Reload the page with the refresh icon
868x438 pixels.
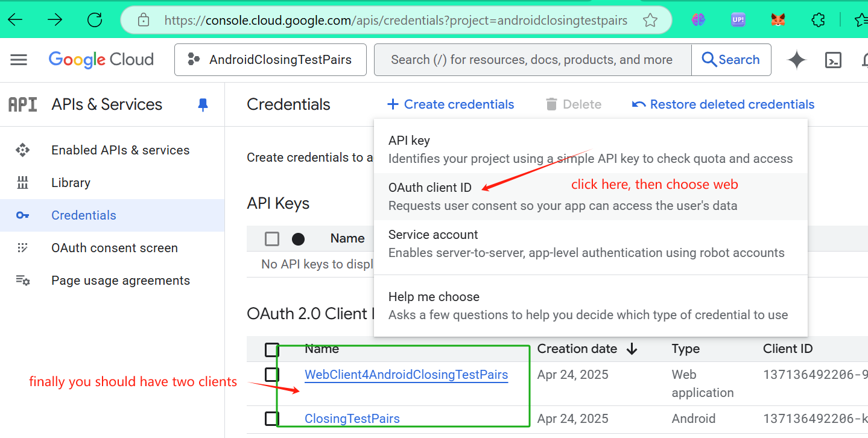(95, 20)
